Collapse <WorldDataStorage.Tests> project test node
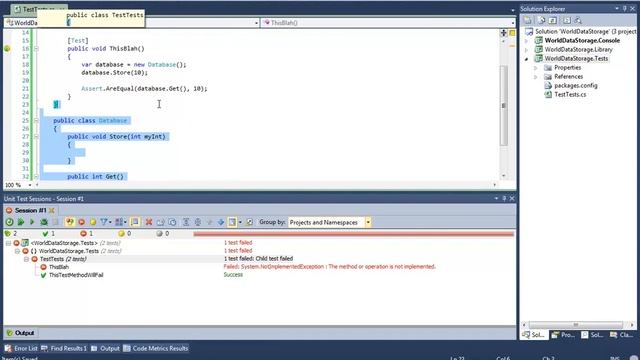Screen dimensions: 640x360 8,243
